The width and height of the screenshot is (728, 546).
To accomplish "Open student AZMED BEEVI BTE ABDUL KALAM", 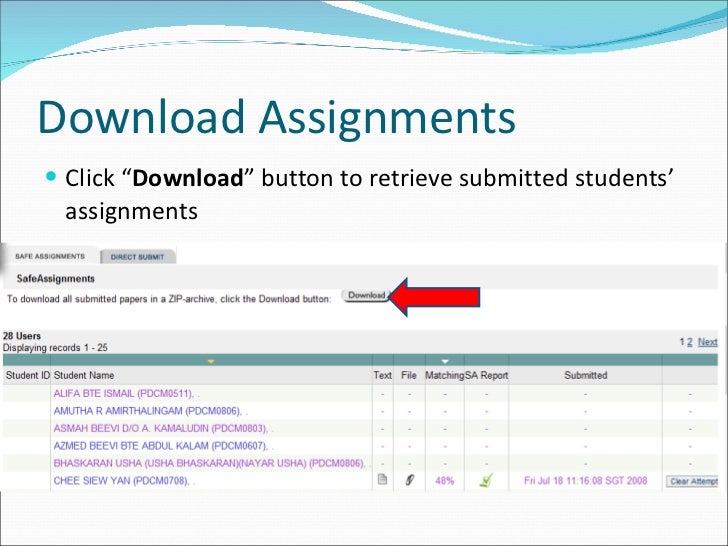I will (x=161, y=446).
